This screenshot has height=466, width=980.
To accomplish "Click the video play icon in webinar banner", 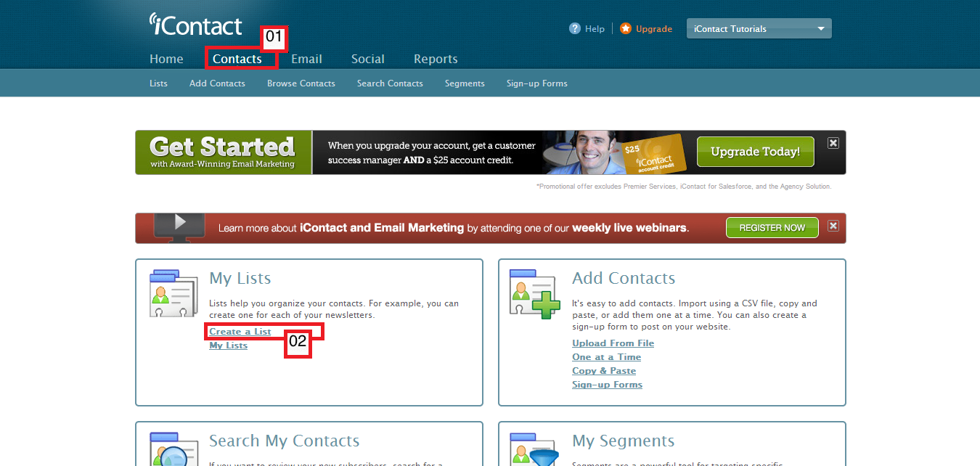I will point(179,222).
